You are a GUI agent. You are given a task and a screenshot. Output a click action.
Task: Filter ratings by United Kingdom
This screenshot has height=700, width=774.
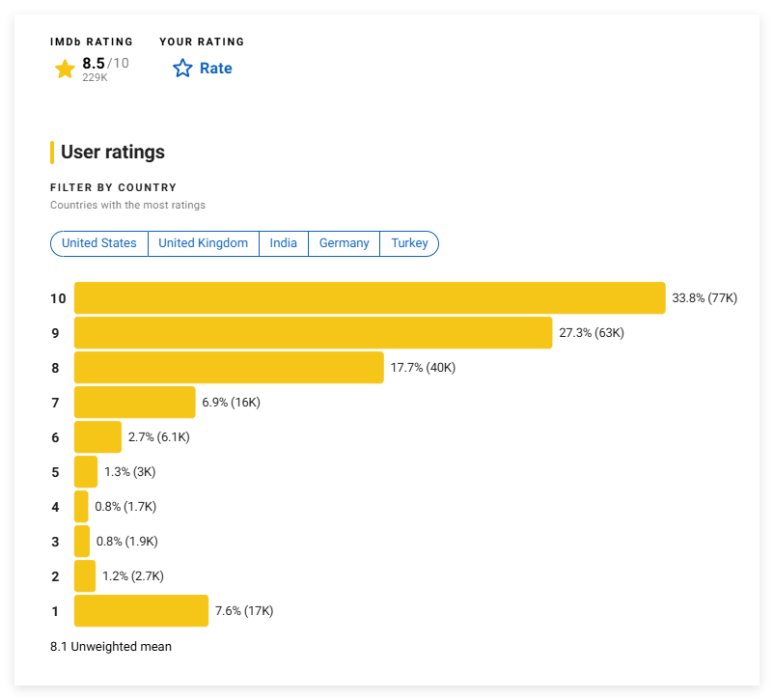[204, 243]
